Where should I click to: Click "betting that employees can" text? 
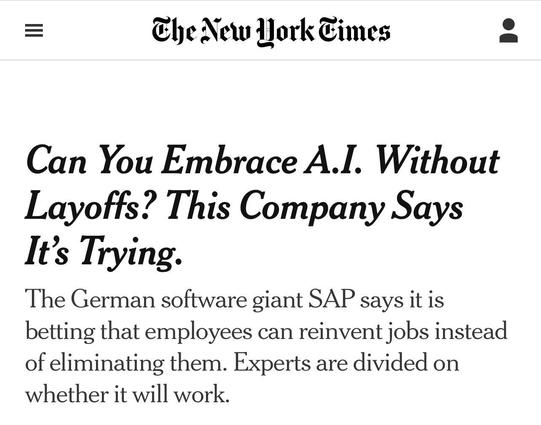(x=159, y=332)
